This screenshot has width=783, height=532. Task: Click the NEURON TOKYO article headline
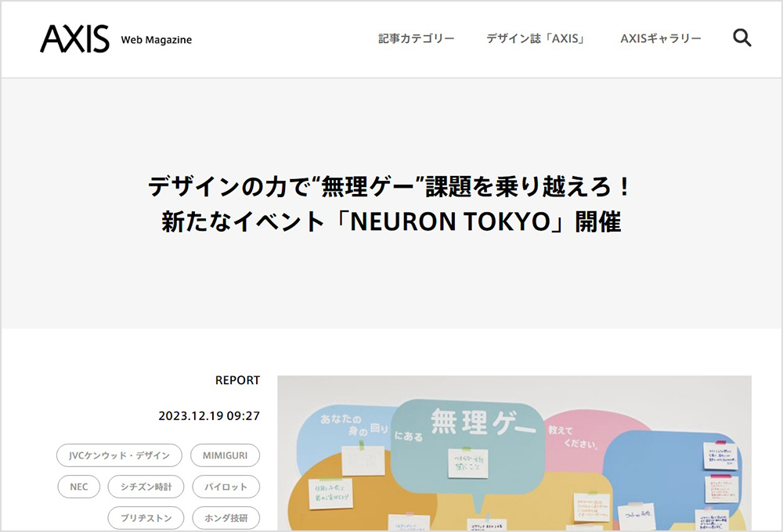pos(391,204)
